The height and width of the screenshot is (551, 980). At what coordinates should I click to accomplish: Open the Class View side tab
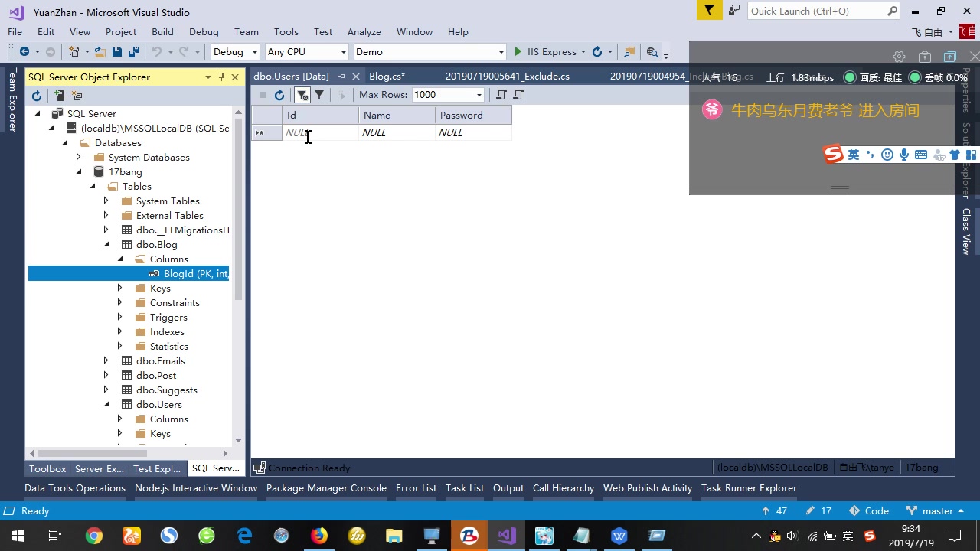tap(966, 232)
